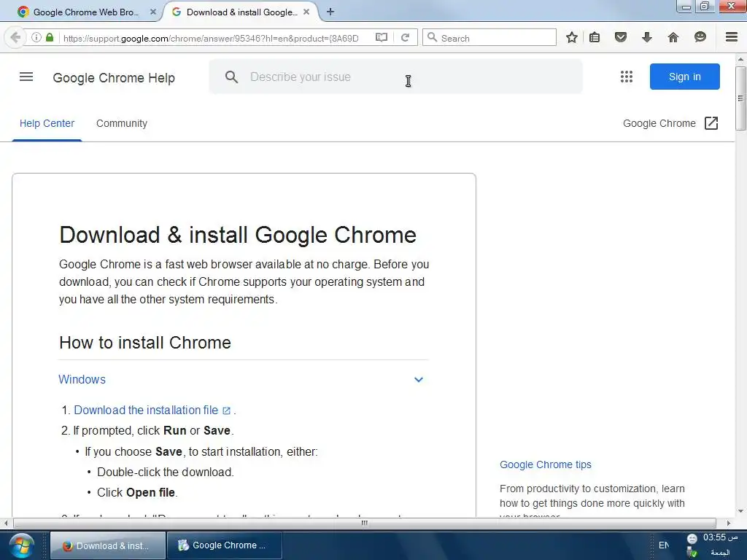
Task: Click the tray smiley icon near the clock
Action: coord(692,539)
